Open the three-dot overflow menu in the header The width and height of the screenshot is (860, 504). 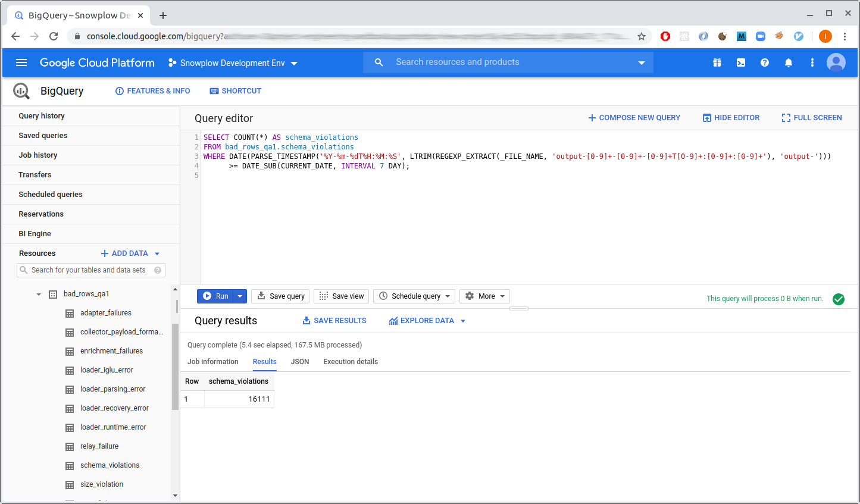pyautogui.click(x=812, y=62)
